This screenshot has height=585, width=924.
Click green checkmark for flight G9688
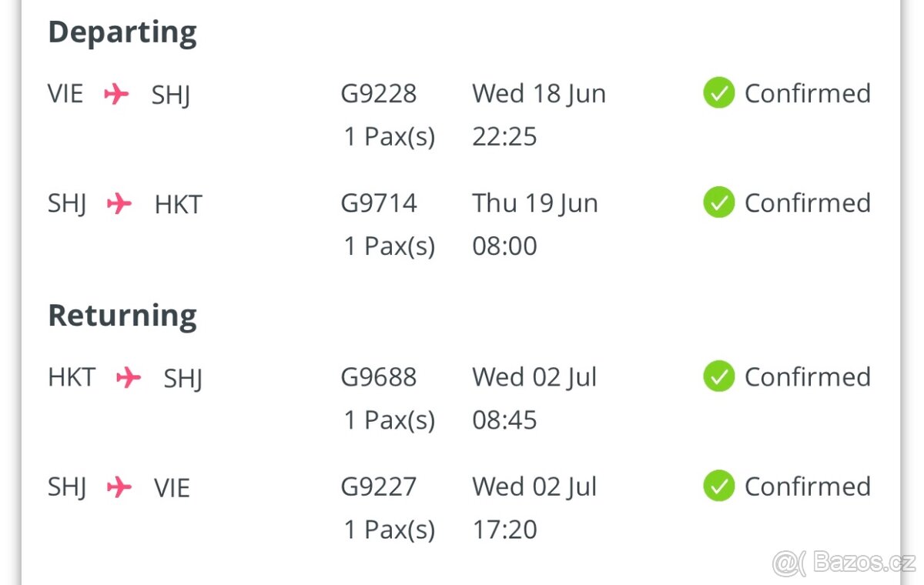coord(718,376)
